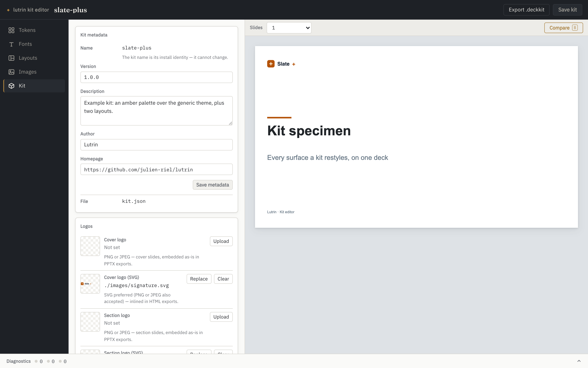Image resolution: width=588 pixels, height=368 pixels.
Task: Click the ./images/signature.svg path text
Action: click(x=136, y=285)
